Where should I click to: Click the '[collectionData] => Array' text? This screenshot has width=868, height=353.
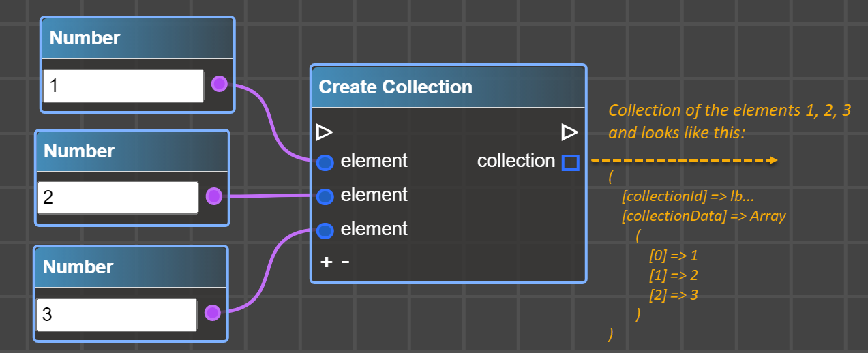tap(704, 216)
